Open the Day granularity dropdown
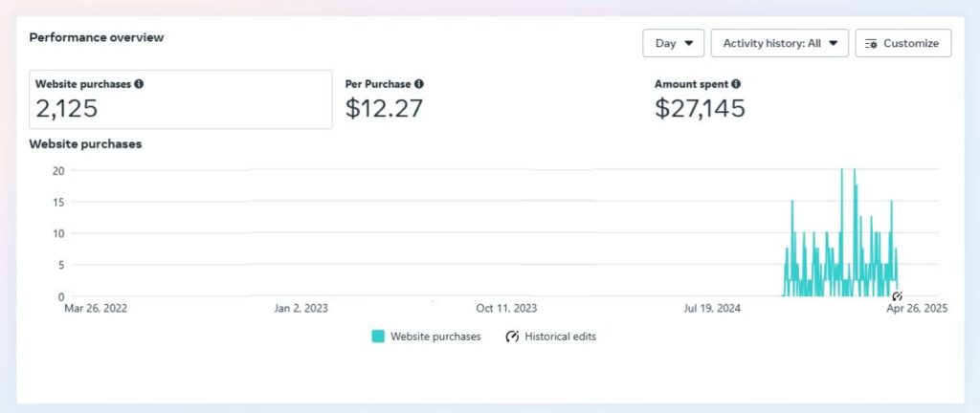This screenshot has height=413, width=980. click(x=673, y=43)
